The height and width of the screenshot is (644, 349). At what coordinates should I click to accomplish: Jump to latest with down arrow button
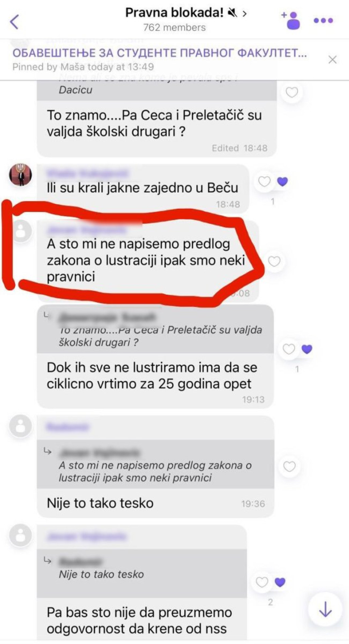click(325, 609)
